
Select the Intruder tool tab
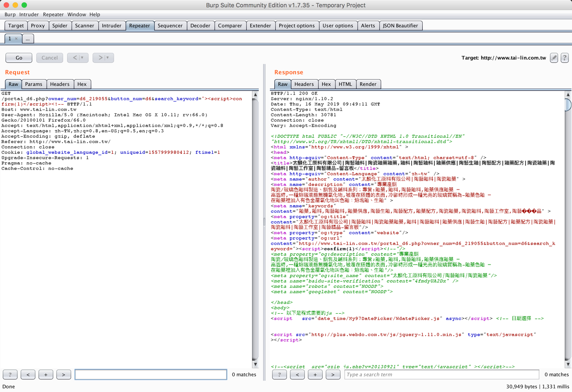(x=112, y=25)
